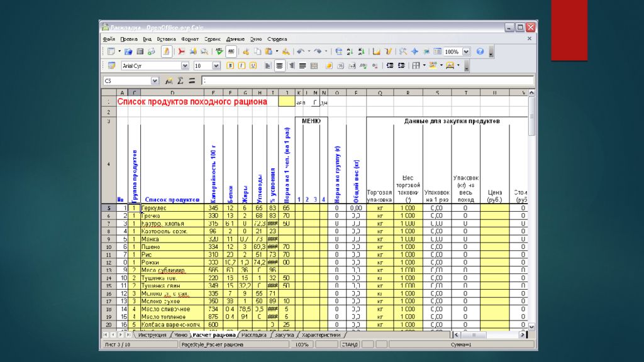Image resolution: width=644 pixels, height=362 pixels.
Task: Click the Function equals sign icon
Action: [192, 81]
